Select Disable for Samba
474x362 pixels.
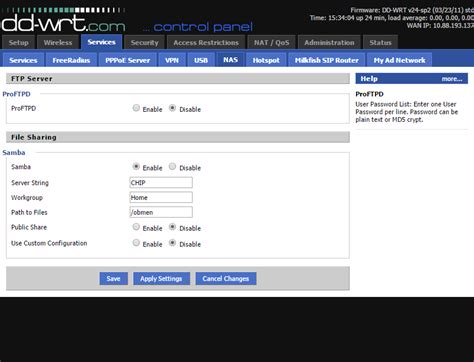click(172, 166)
